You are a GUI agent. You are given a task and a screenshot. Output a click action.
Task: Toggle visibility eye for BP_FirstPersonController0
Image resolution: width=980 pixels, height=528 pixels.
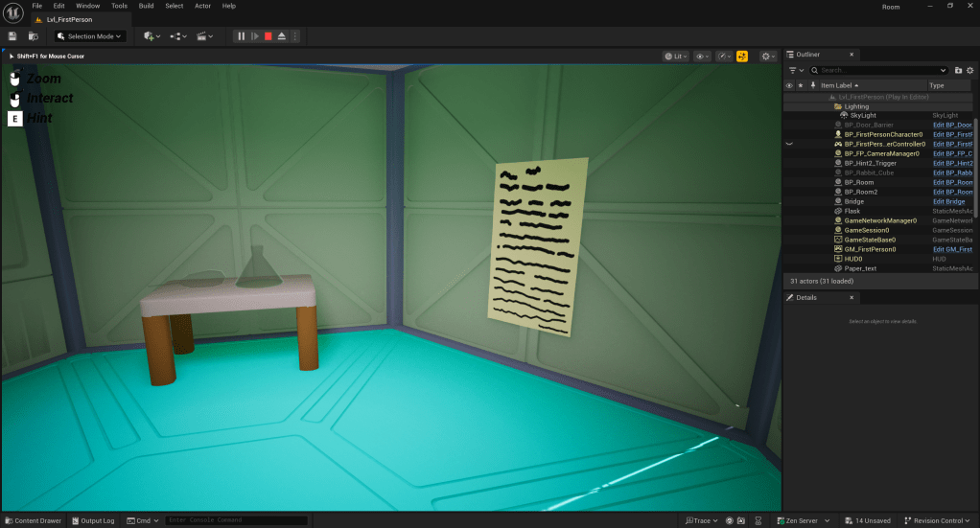789,144
